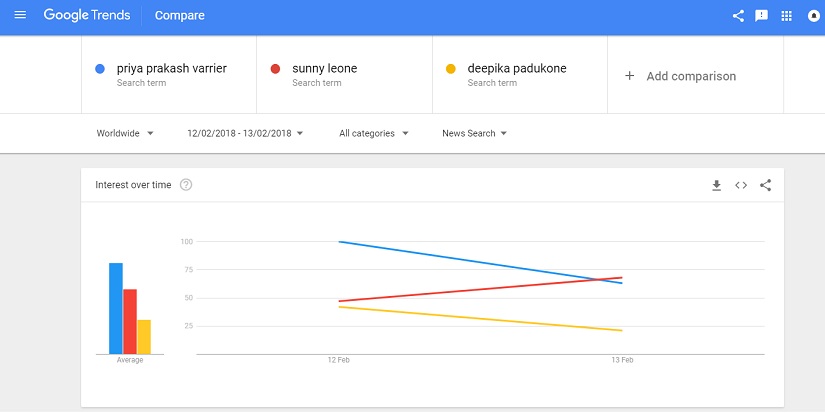
Task: Expand the Worldwide region dropdown
Action: (x=125, y=133)
